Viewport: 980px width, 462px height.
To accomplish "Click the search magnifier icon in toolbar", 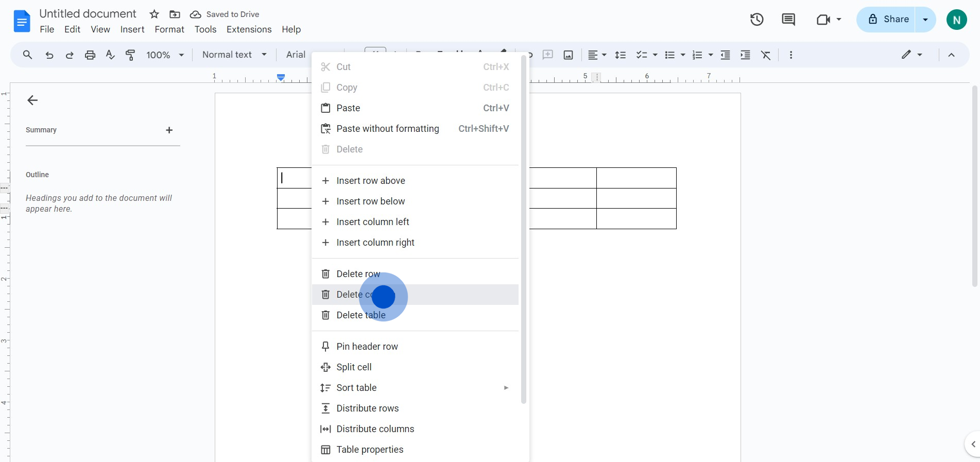I will 28,55.
